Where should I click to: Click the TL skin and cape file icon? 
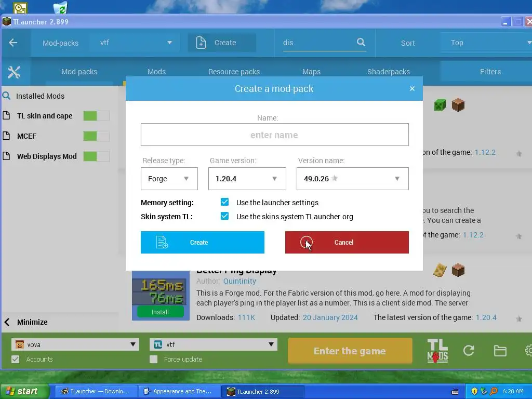[6, 116]
